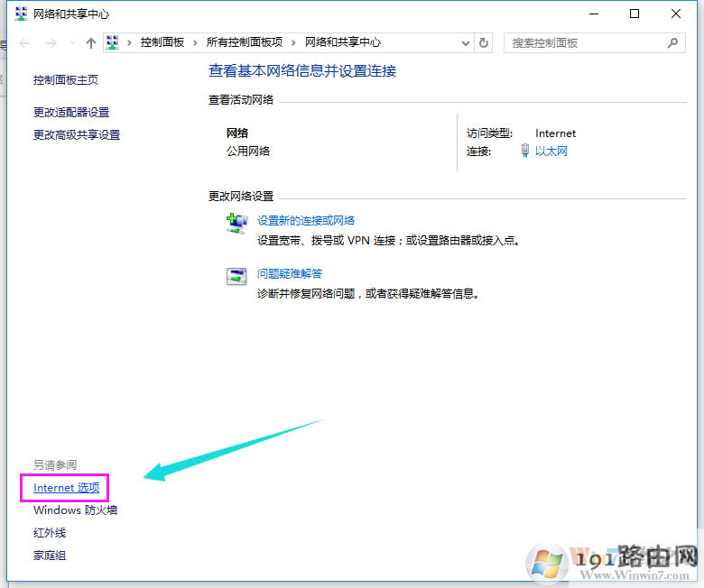The height and width of the screenshot is (588, 704).
Task: Go to 控制面板主页
Action: coord(66,79)
